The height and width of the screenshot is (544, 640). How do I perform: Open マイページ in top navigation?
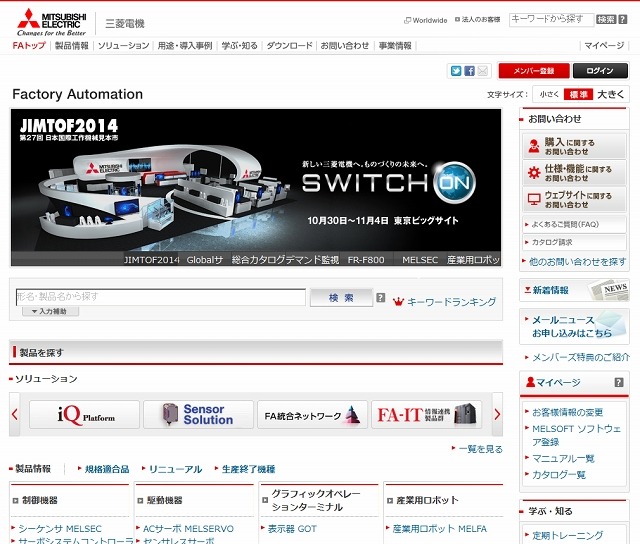[x=604, y=45]
